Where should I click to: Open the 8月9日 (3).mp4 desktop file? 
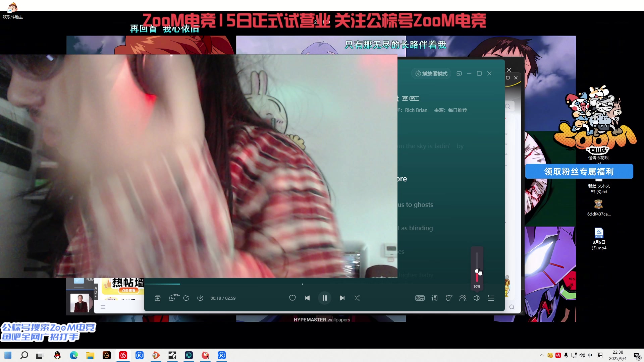tap(599, 239)
